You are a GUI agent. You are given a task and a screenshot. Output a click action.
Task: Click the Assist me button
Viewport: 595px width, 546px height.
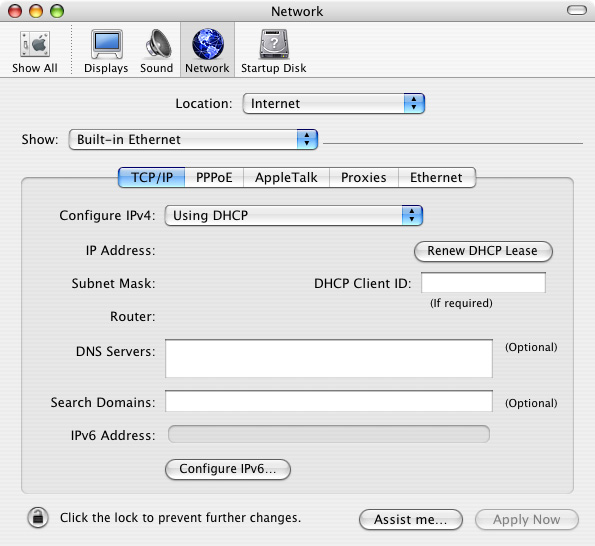coord(411,519)
